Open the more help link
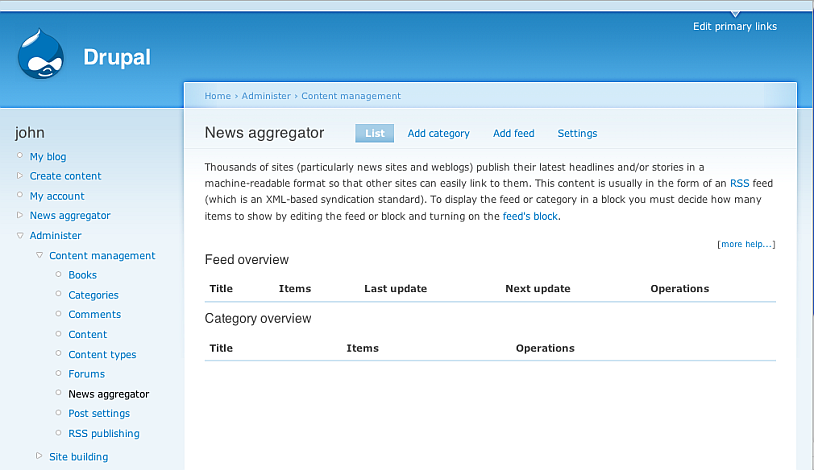 (746, 244)
